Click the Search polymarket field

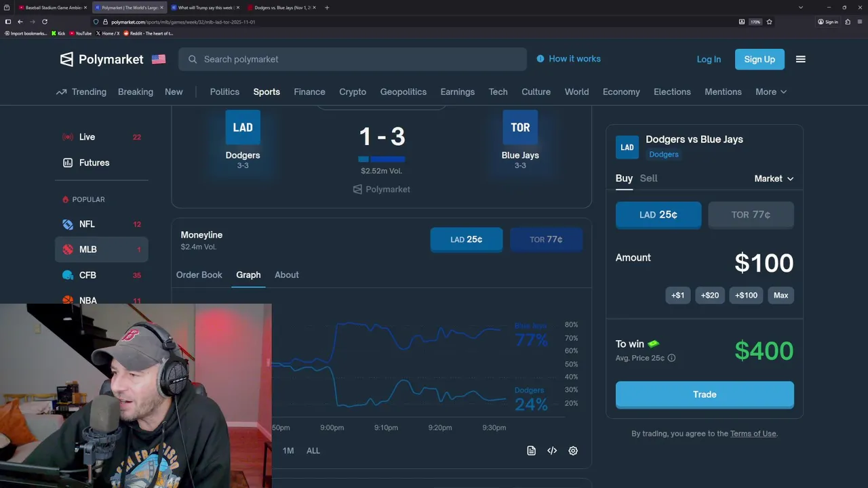(x=353, y=59)
